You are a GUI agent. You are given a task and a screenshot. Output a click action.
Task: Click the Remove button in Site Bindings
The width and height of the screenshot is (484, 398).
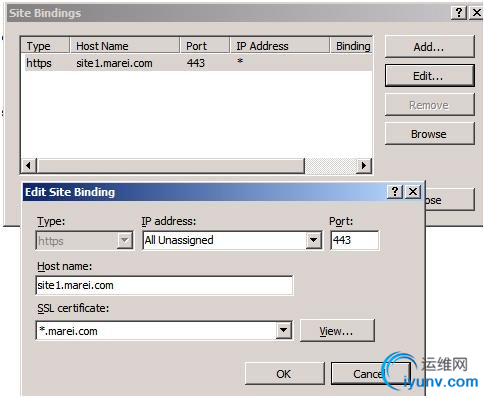429,105
